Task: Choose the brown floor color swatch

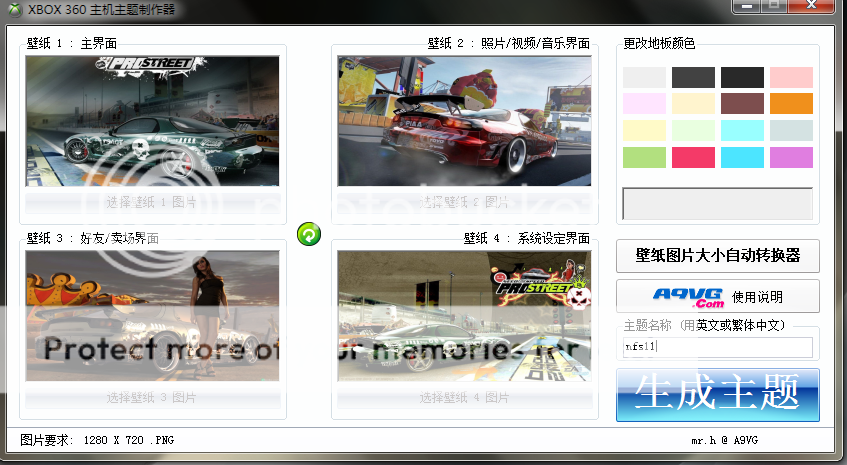Action: pos(742,104)
